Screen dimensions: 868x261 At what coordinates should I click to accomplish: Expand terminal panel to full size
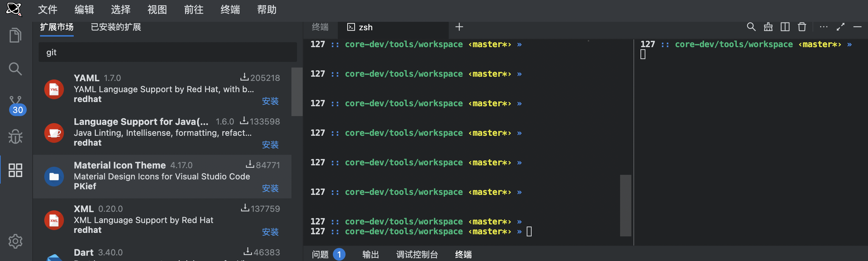[840, 27]
